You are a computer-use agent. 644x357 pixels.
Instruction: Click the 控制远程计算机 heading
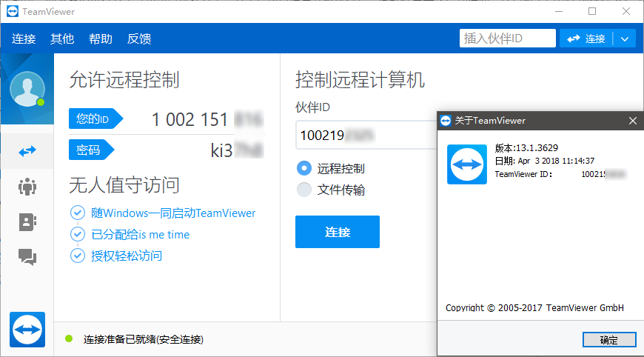pyautogui.click(x=360, y=79)
